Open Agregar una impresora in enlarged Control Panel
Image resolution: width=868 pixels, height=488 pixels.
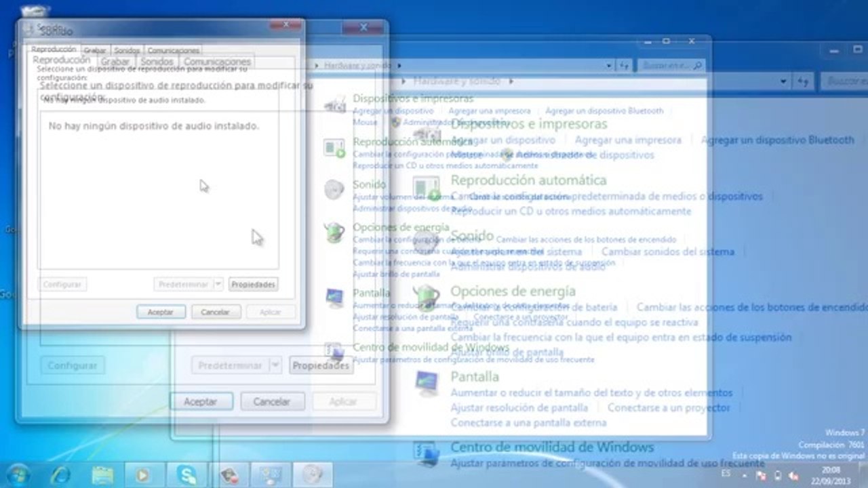pyautogui.click(x=628, y=140)
